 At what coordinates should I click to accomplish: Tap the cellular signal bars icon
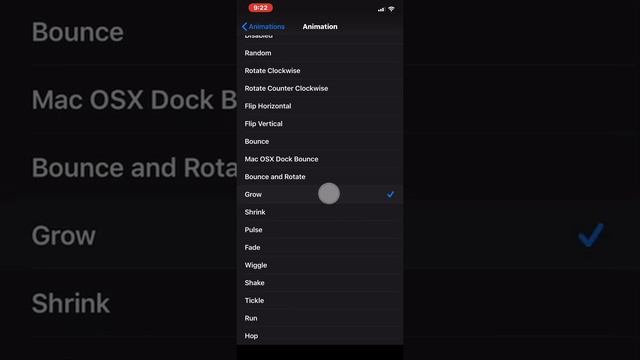coord(381,9)
